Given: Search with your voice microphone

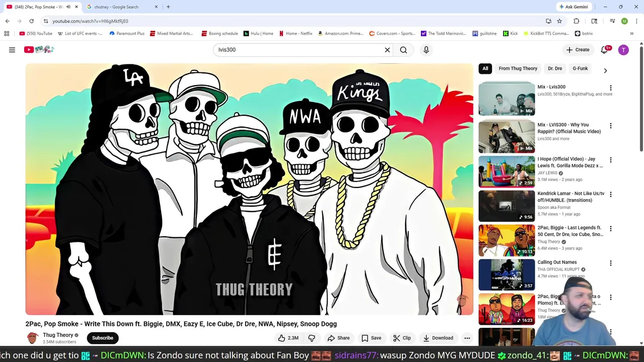Looking at the screenshot, I should pos(426,50).
